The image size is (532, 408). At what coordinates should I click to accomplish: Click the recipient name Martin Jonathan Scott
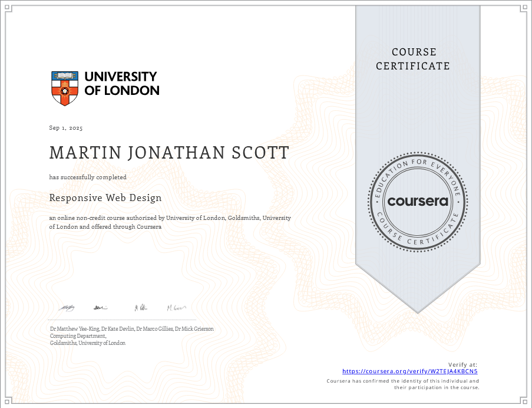[x=169, y=153]
